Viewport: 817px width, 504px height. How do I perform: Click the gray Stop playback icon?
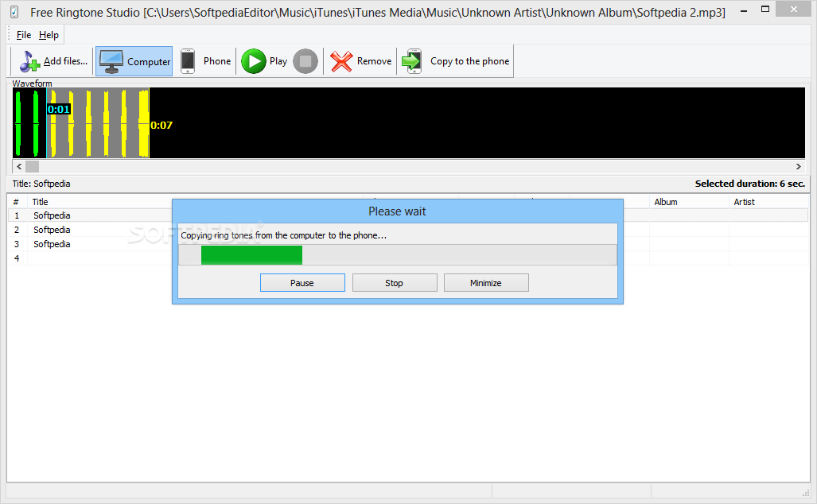(x=305, y=61)
